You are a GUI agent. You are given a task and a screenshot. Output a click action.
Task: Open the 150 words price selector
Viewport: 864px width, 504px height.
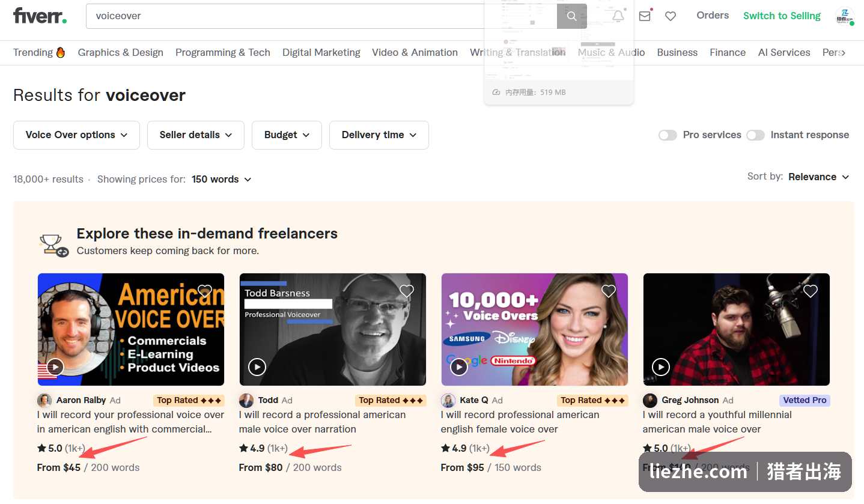click(221, 180)
